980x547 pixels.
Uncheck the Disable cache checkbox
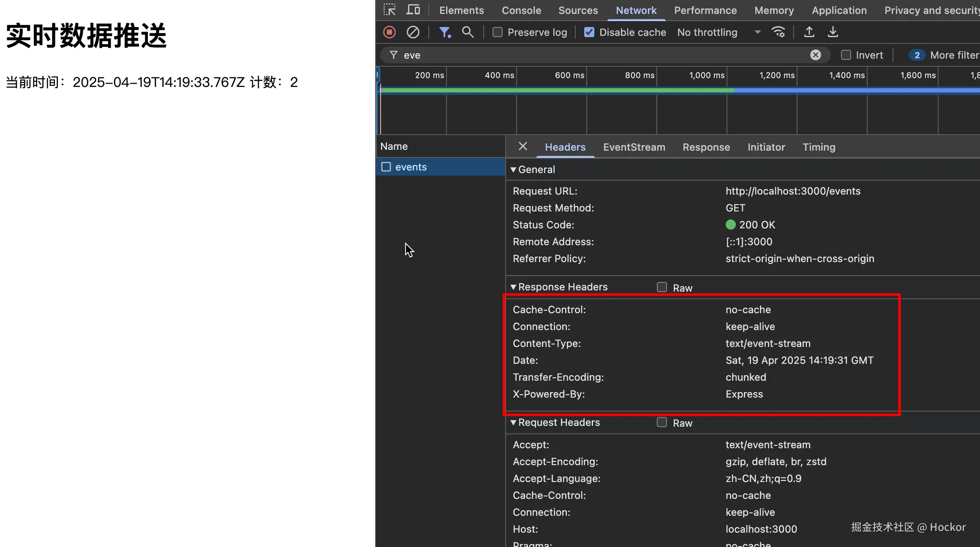point(589,32)
